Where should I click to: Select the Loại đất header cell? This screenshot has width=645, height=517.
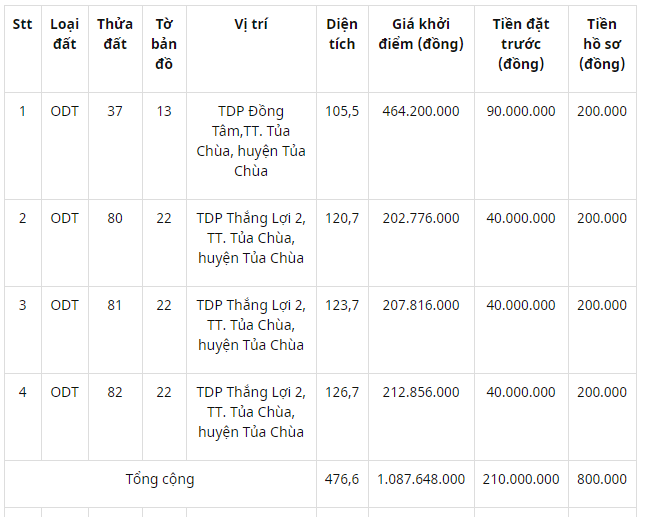point(65,34)
